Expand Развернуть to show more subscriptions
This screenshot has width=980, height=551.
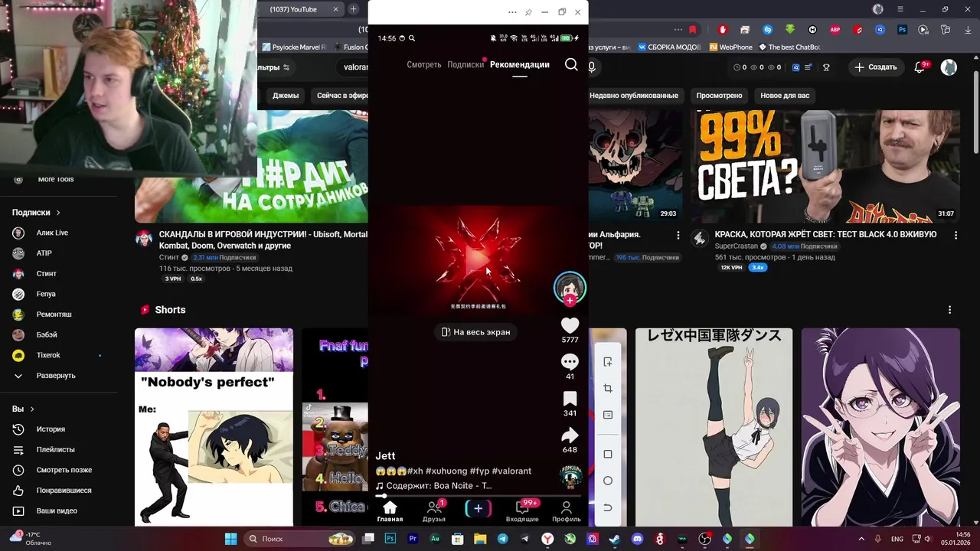pyautogui.click(x=56, y=376)
